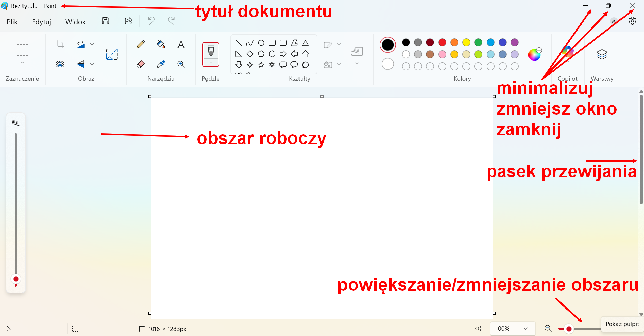Screen dimensions: 644x336
Task: Click the Remove background icon
Action: (x=60, y=64)
